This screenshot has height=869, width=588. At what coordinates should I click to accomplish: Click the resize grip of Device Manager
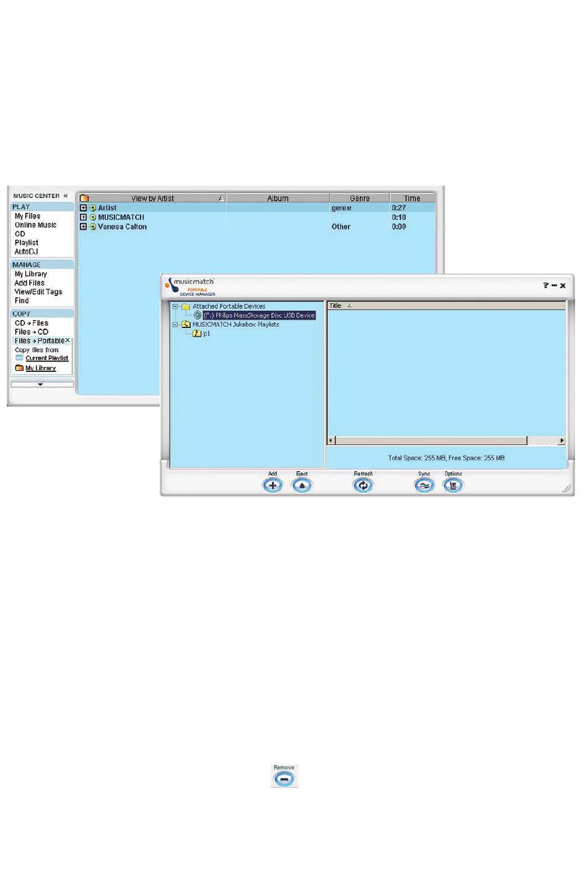tap(567, 488)
